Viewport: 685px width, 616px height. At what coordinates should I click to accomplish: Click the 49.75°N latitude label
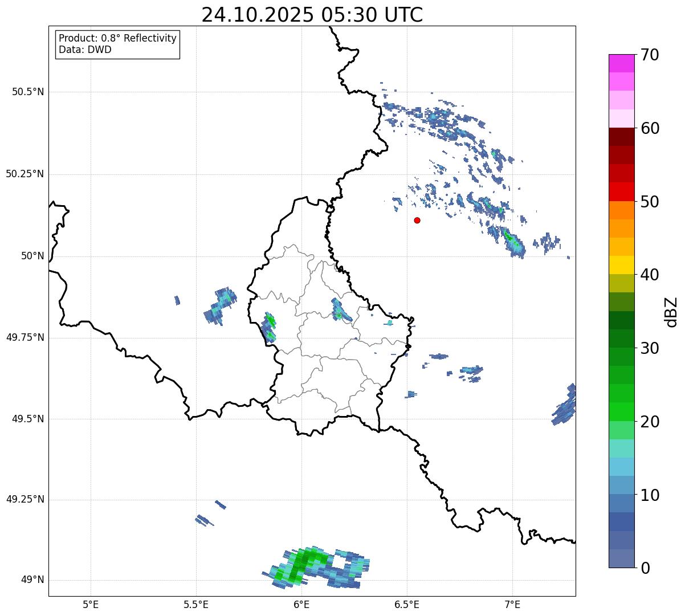click(x=25, y=337)
